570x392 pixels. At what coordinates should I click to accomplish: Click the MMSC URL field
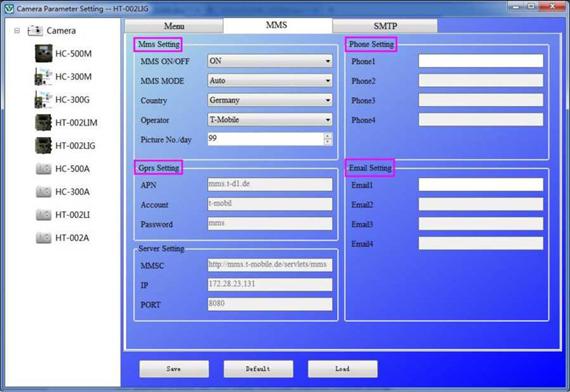pos(270,265)
